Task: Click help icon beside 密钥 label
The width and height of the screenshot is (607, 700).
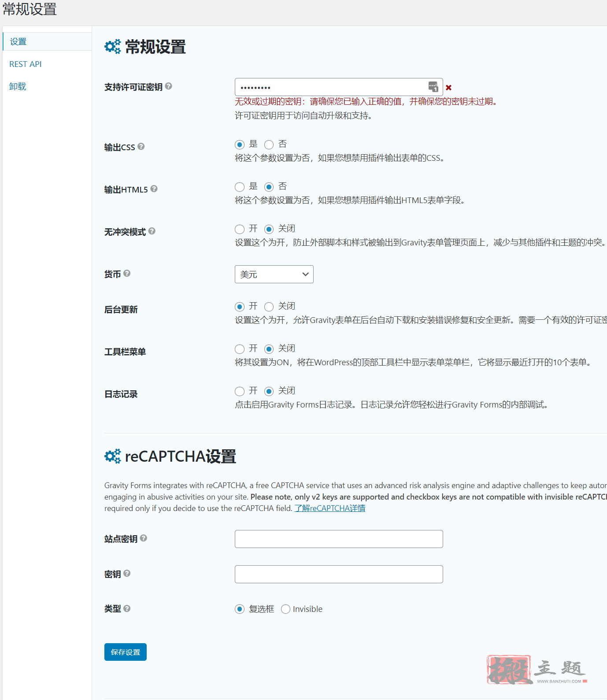Action: coord(127,573)
